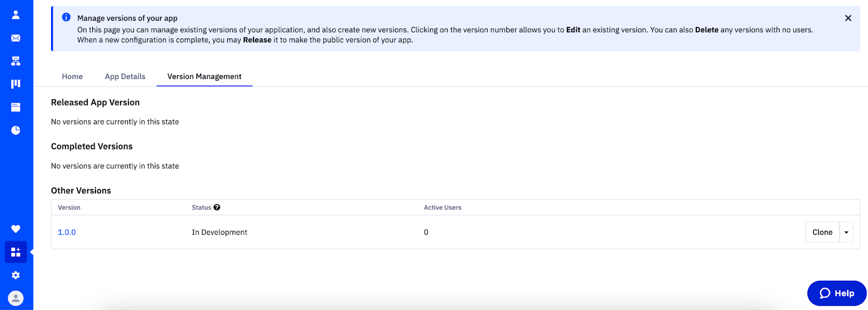Open the user profile avatar
This screenshot has width=868, height=310.
[x=16, y=298]
